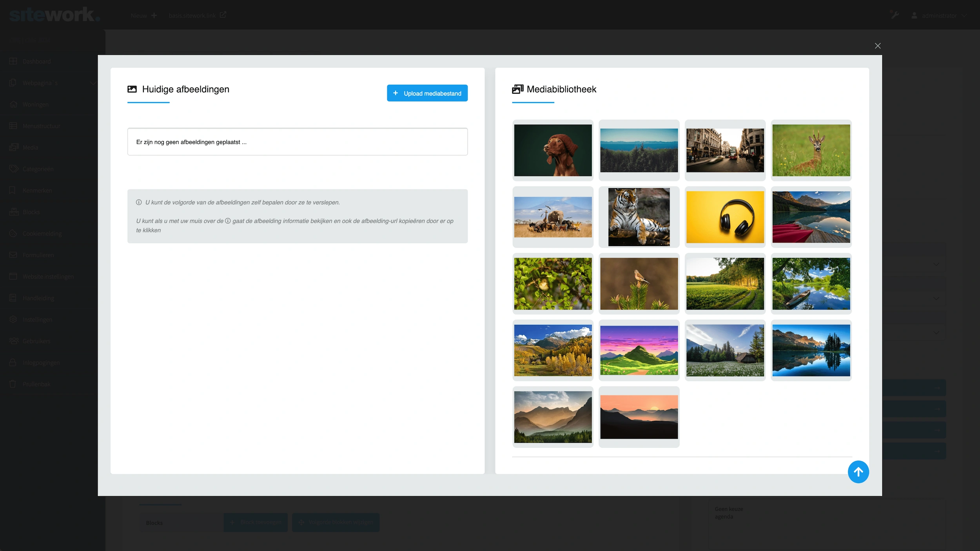Click the Huidige afbeeldingen image icon

click(x=132, y=89)
